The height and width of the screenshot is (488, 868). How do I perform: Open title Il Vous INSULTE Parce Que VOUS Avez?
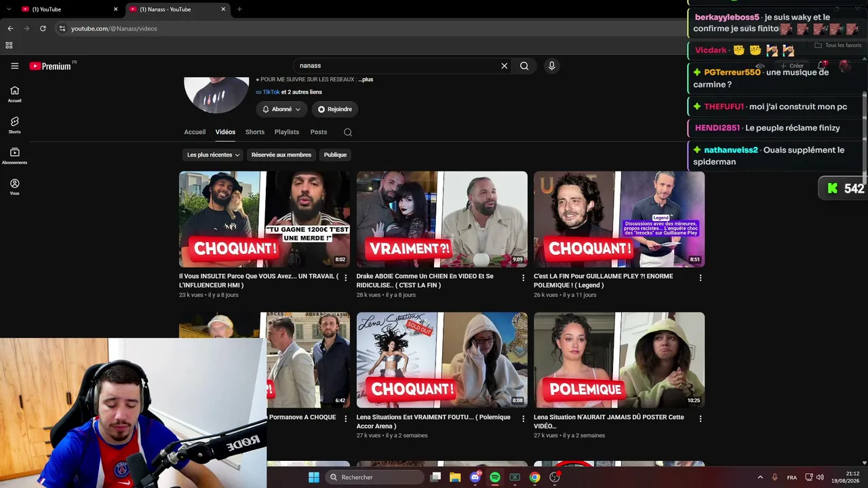[259, 281]
